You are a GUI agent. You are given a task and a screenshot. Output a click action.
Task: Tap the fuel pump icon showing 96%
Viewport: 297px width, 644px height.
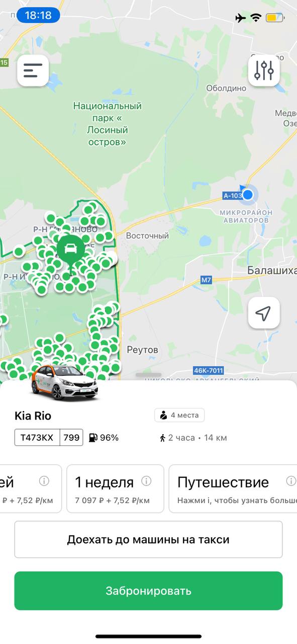[x=93, y=438]
